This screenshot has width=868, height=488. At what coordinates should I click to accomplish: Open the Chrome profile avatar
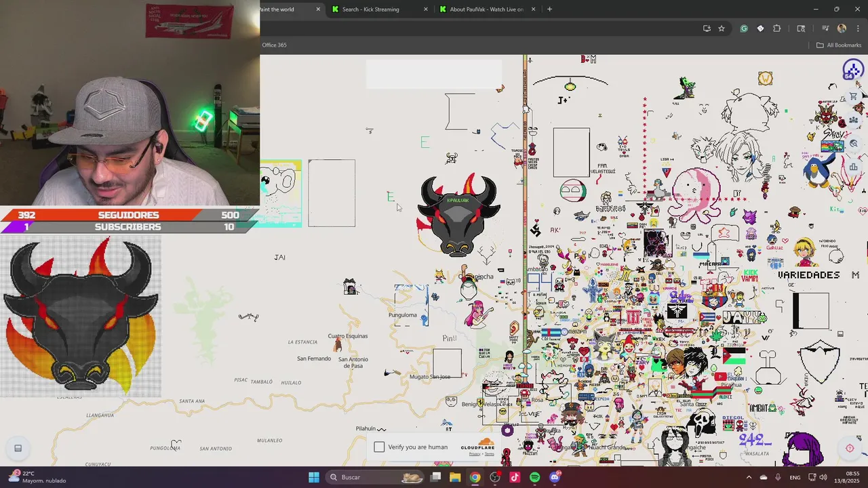[x=842, y=28]
